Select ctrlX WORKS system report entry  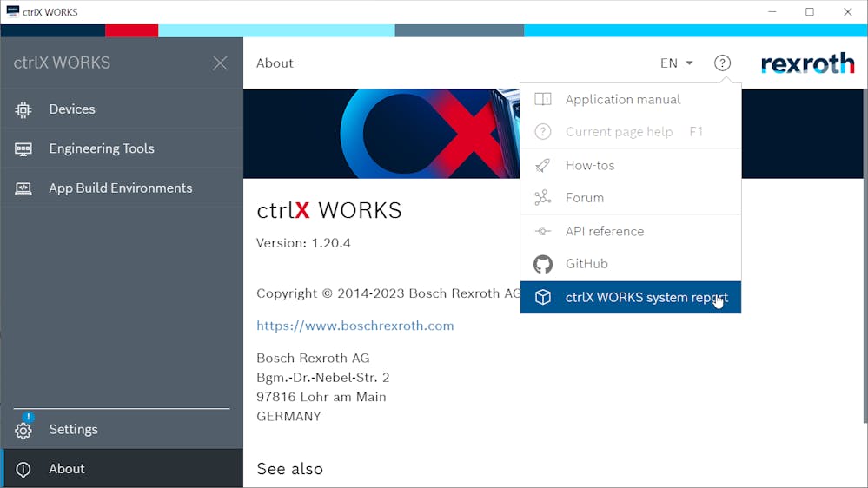pyautogui.click(x=631, y=297)
